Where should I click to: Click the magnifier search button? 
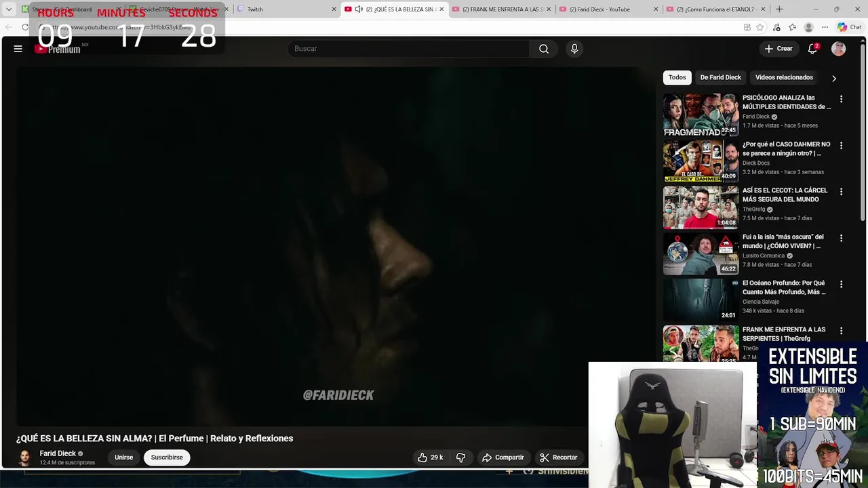pyautogui.click(x=544, y=49)
